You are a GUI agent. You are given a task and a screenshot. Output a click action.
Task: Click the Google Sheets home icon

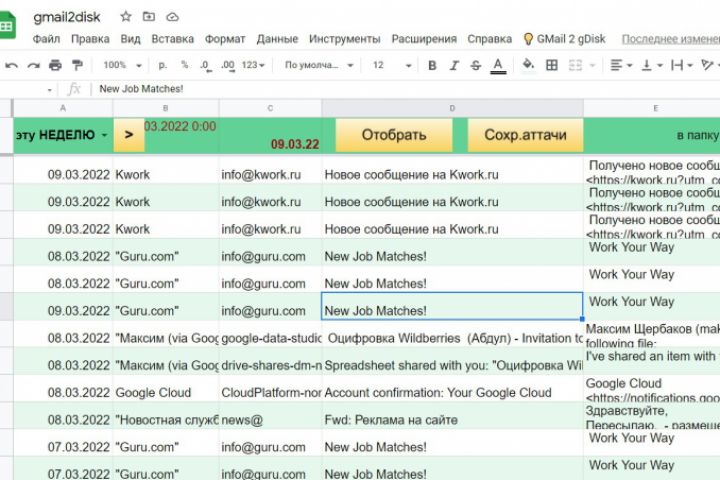[x=6, y=25]
